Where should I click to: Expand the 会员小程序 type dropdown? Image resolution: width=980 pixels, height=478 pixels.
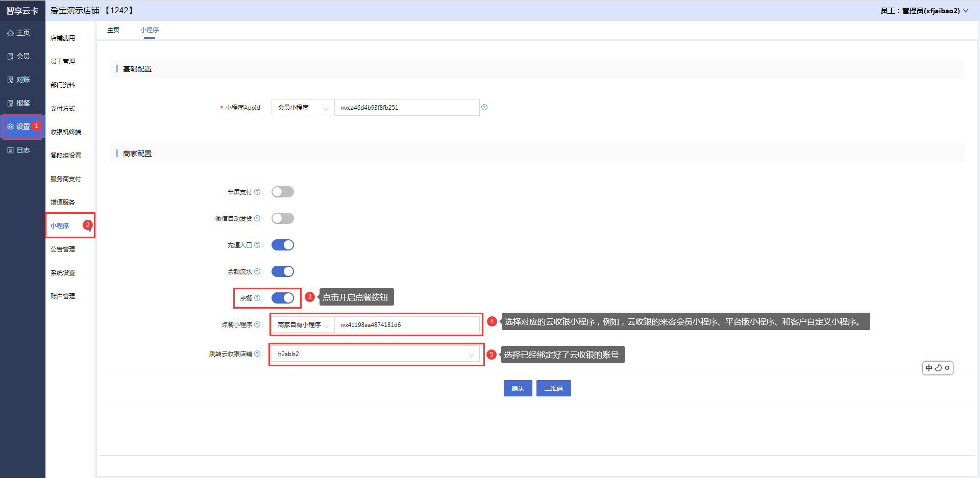pyautogui.click(x=303, y=108)
